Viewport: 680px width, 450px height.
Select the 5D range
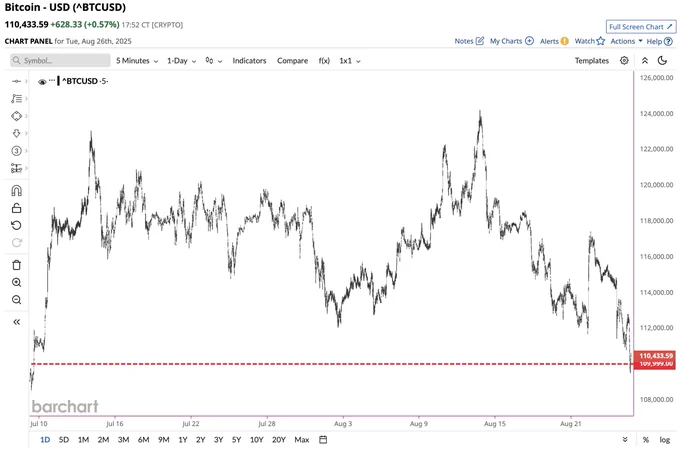pos(64,440)
